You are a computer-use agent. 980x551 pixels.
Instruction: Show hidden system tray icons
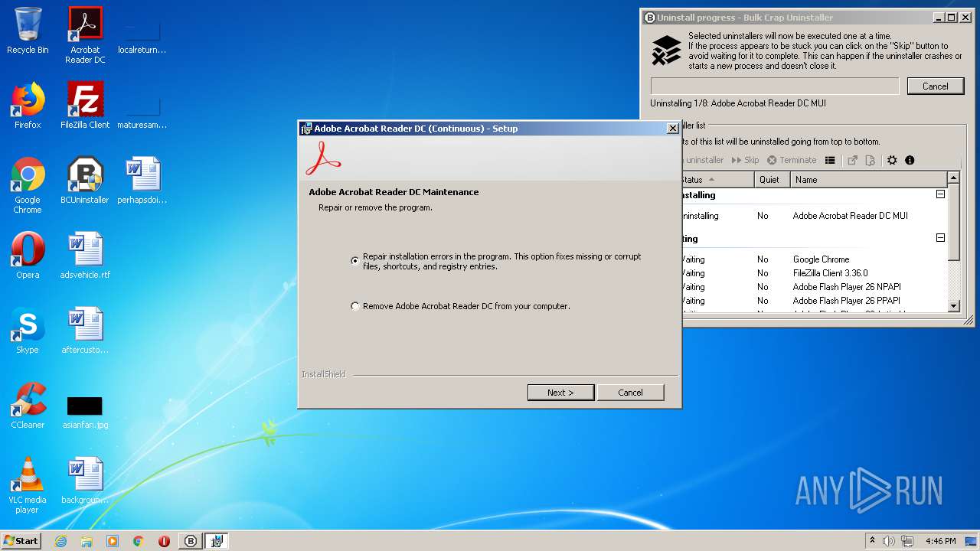point(872,541)
